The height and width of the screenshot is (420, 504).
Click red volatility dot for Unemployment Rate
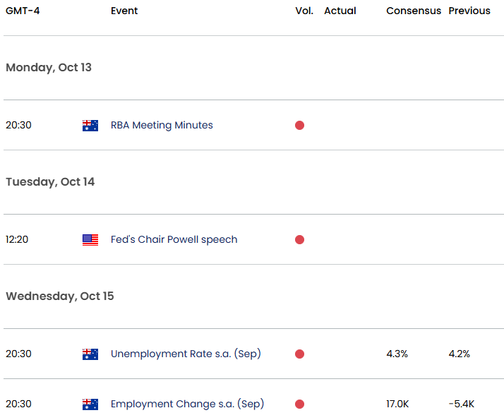click(x=299, y=354)
